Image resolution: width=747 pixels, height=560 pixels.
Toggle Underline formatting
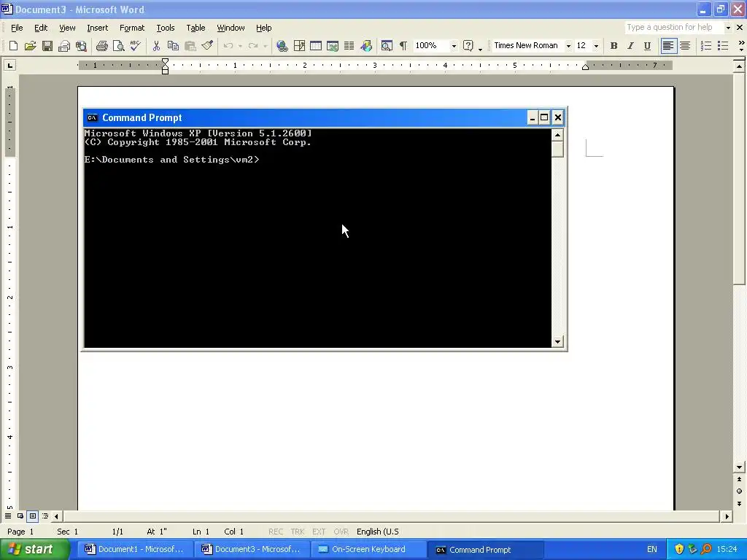(647, 46)
